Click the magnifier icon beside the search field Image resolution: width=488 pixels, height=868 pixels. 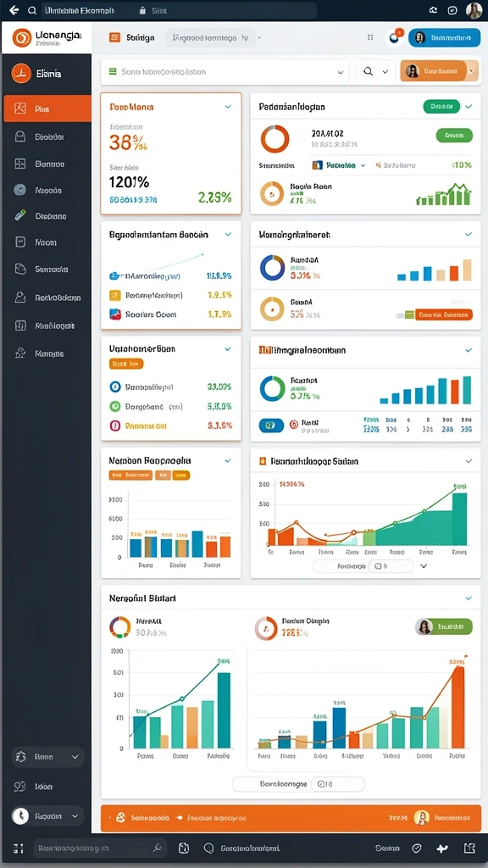point(369,71)
